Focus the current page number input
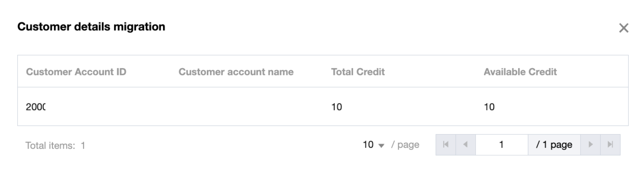The width and height of the screenshot is (644, 190). (502, 145)
